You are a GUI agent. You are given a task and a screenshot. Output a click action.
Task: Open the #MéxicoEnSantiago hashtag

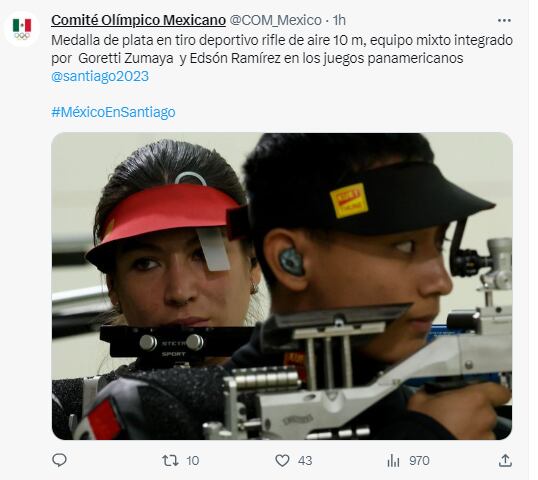(113, 112)
